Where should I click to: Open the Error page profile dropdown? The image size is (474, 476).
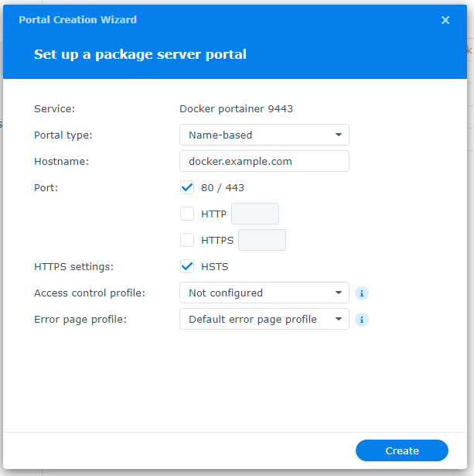[x=264, y=319]
